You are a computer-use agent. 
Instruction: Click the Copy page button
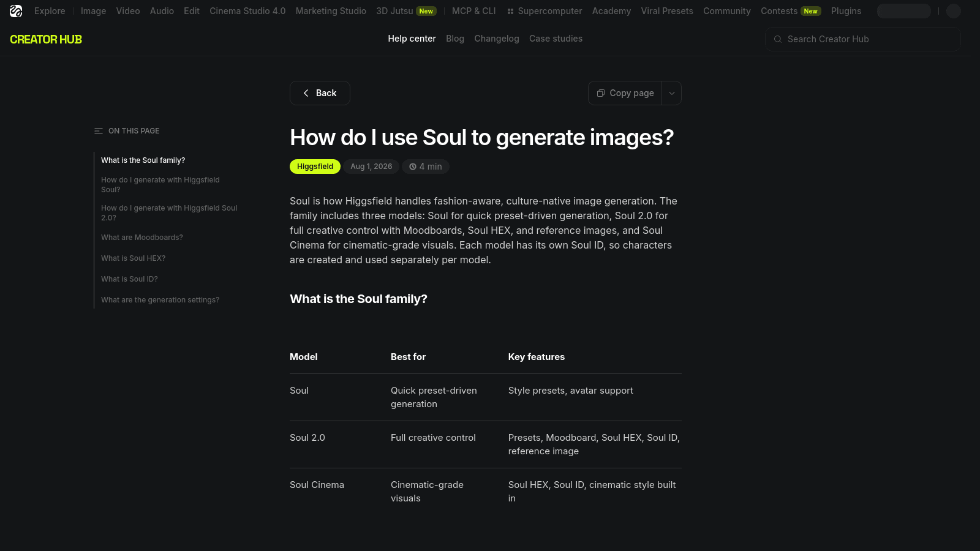625,93
